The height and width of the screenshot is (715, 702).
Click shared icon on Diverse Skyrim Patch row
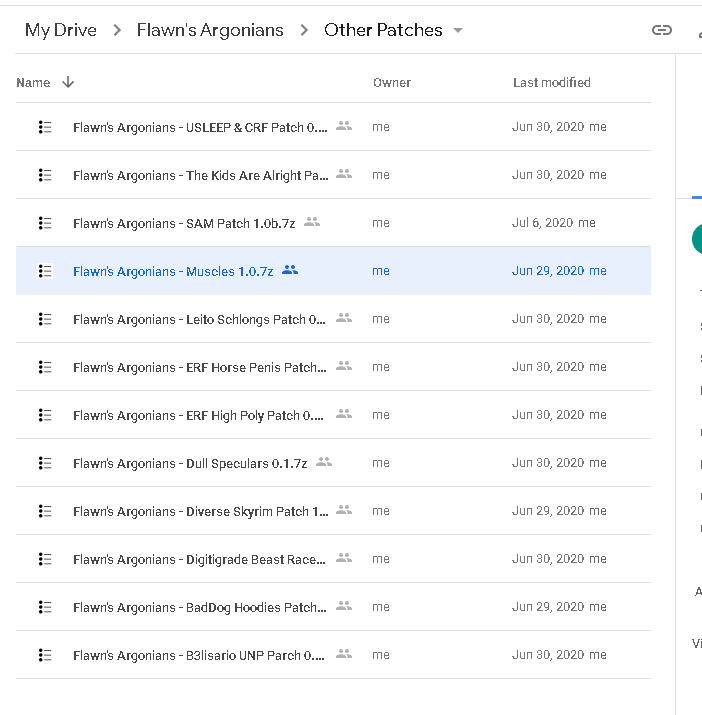coord(344,510)
